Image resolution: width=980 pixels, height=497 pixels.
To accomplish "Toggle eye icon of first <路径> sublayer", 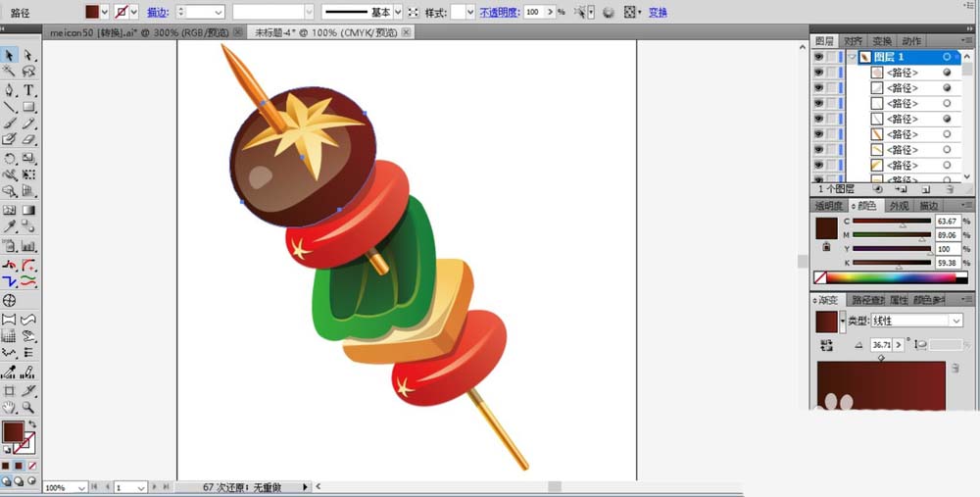I will tap(818, 73).
